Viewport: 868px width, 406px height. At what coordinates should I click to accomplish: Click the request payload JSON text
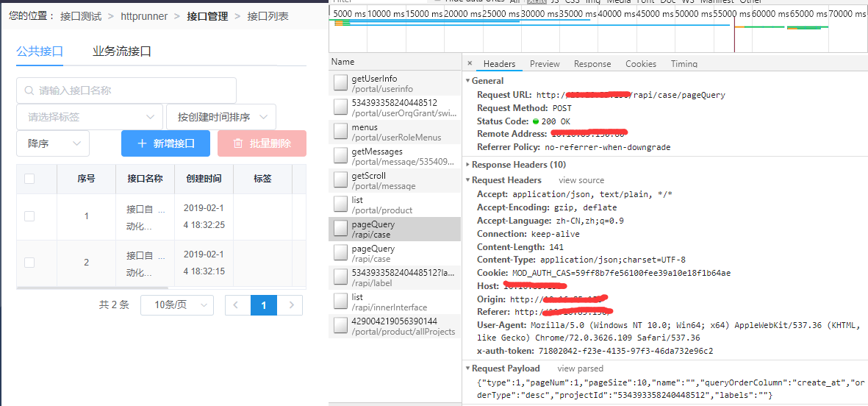tap(670, 389)
